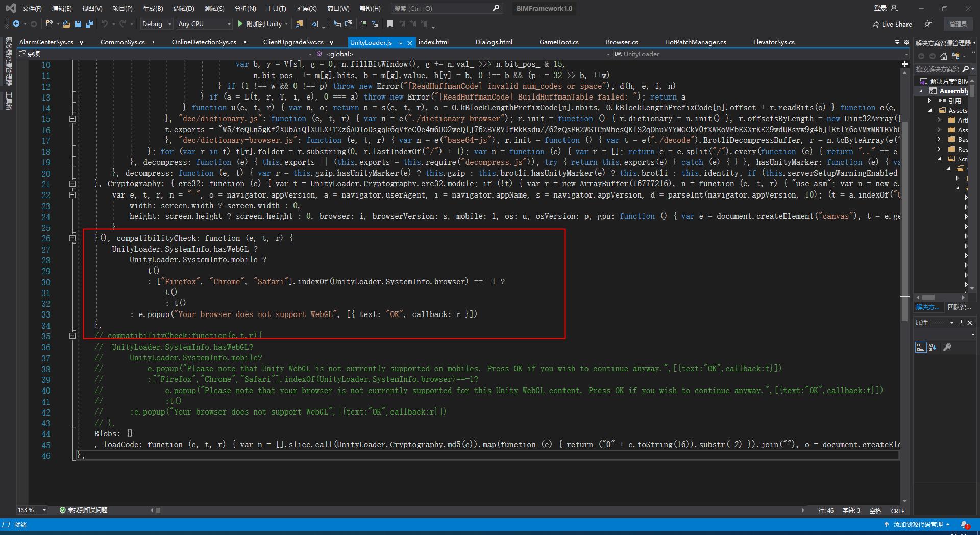Click the sign-in account icon
Screen dimensions: 980x535
tap(894, 8)
